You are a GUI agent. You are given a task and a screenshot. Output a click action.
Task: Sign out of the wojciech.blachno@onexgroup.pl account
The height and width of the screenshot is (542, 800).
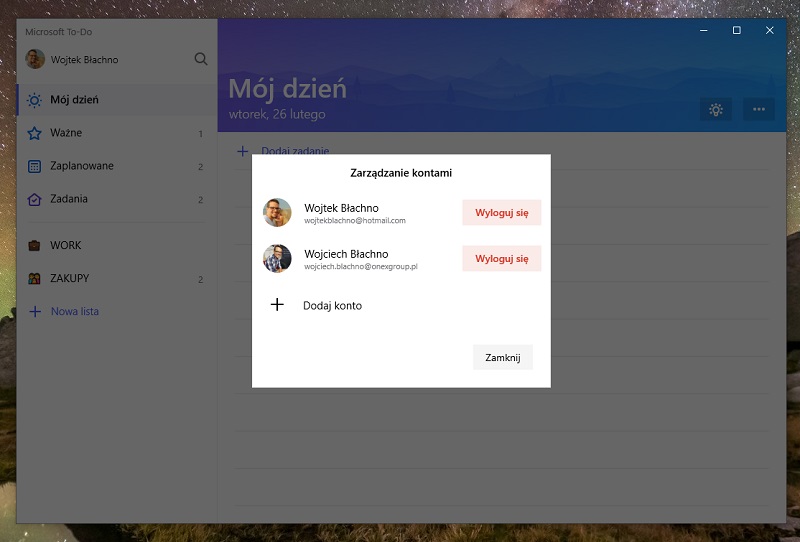click(x=502, y=259)
